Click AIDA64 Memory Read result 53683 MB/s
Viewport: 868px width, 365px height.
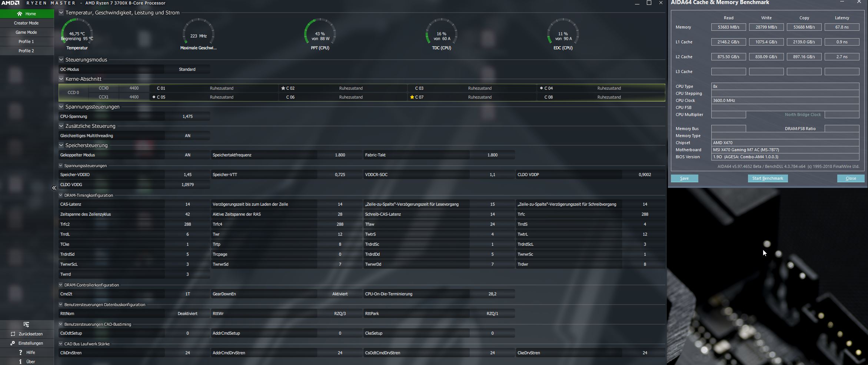click(x=728, y=27)
